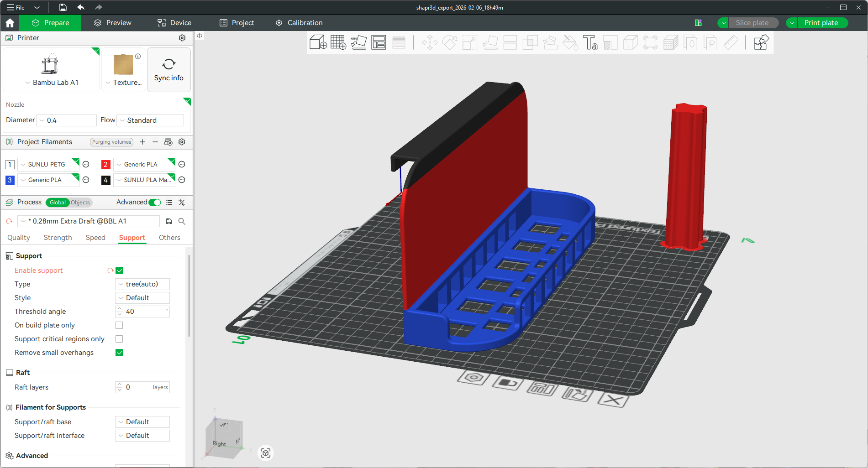
Task: Open the Strength settings tab
Action: pos(58,238)
